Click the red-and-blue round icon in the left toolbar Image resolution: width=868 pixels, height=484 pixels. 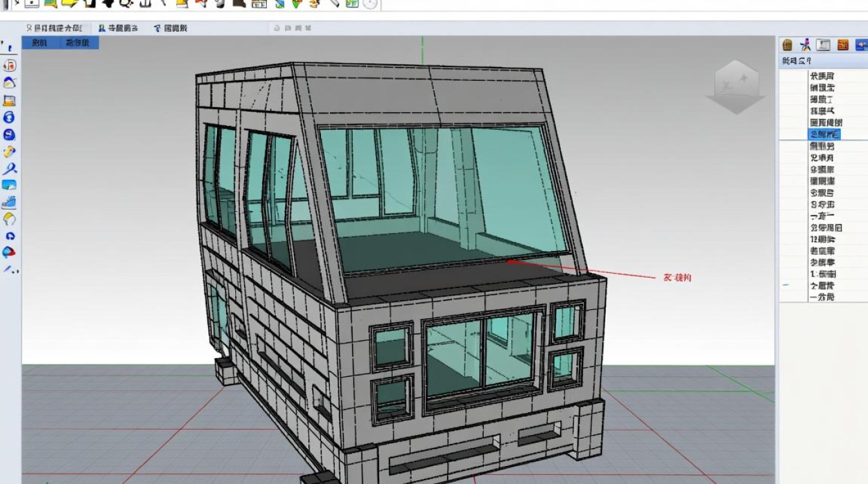tap(9, 252)
